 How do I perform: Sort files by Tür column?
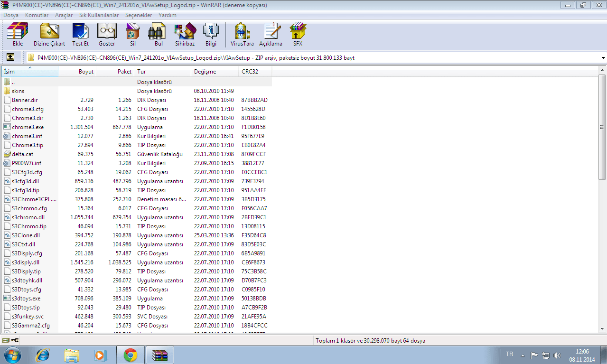point(163,72)
